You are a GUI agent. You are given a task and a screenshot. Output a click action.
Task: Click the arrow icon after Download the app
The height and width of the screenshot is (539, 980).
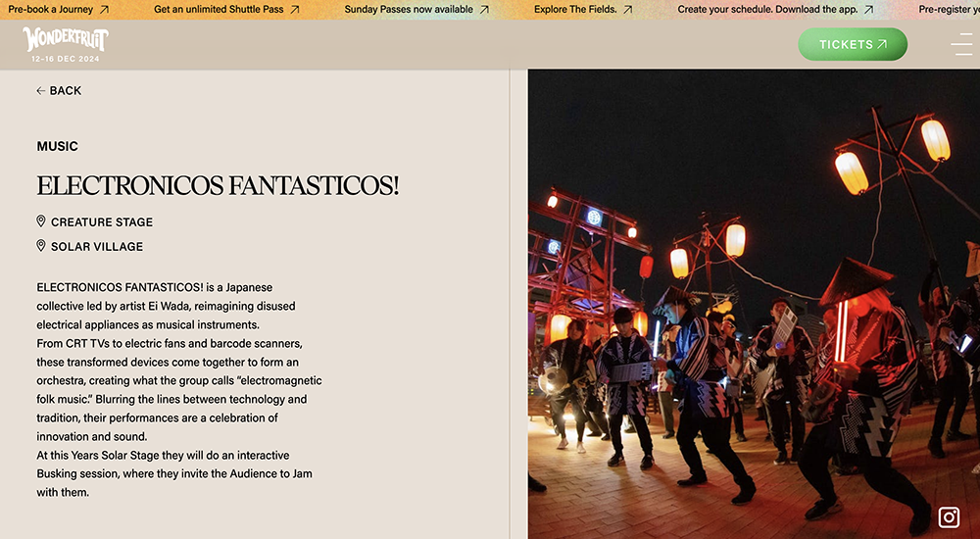868,10
